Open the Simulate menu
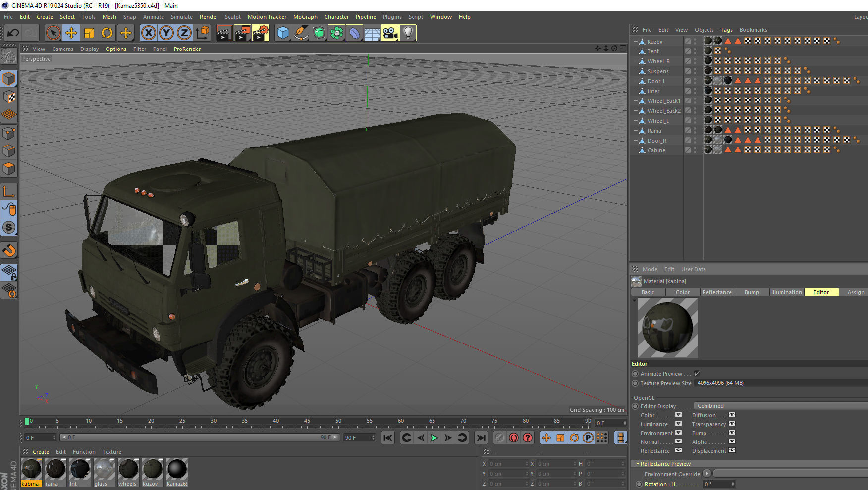The height and width of the screenshot is (490, 868). [x=182, y=17]
